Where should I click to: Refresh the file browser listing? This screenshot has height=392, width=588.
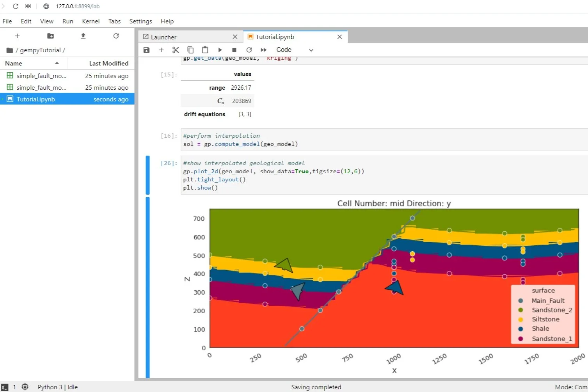click(x=116, y=35)
